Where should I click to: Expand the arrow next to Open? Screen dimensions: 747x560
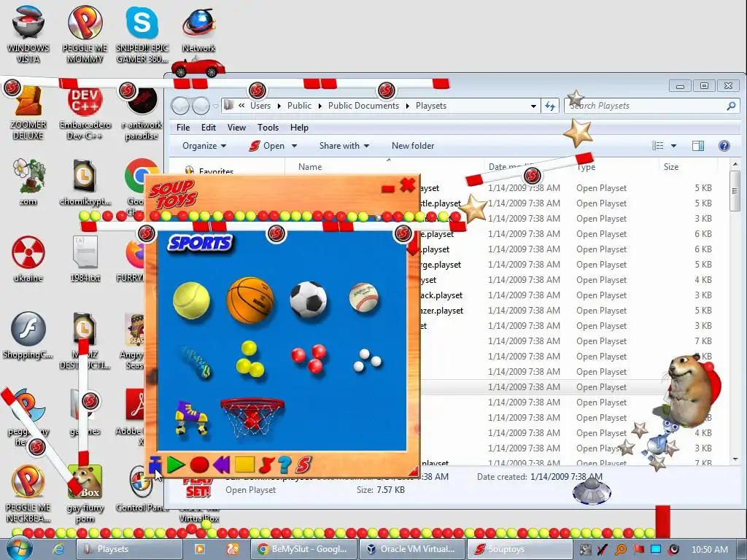pyautogui.click(x=294, y=146)
